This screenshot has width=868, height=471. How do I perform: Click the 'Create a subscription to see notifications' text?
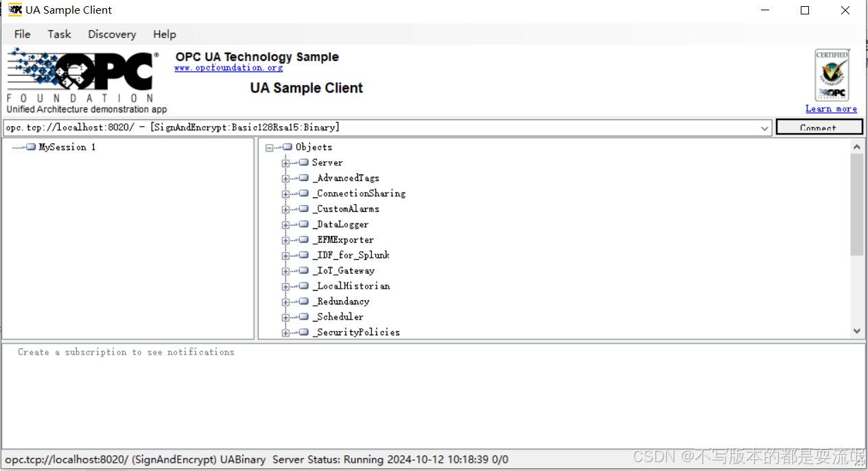pos(126,352)
